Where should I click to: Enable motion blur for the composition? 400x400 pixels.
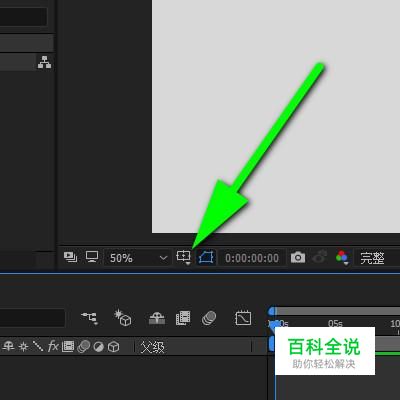pos(209,318)
